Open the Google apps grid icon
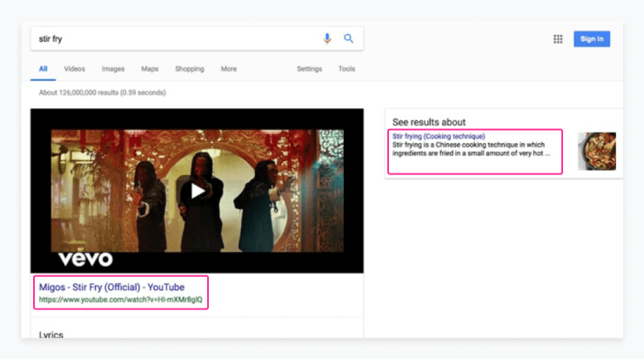Image resolution: width=644 pixels, height=359 pixels. pyautogui.click(x=558, y=39)
